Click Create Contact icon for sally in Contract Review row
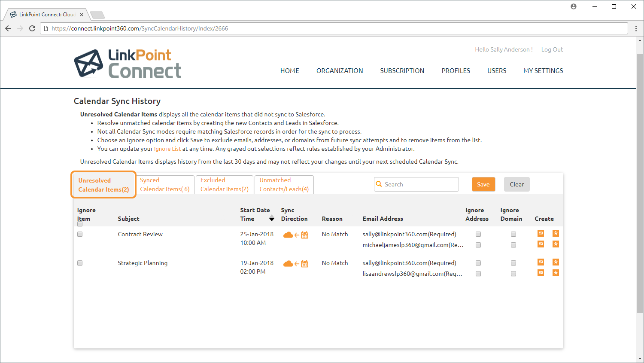Viewport: 644px width, 363px height. coord(541,233)
